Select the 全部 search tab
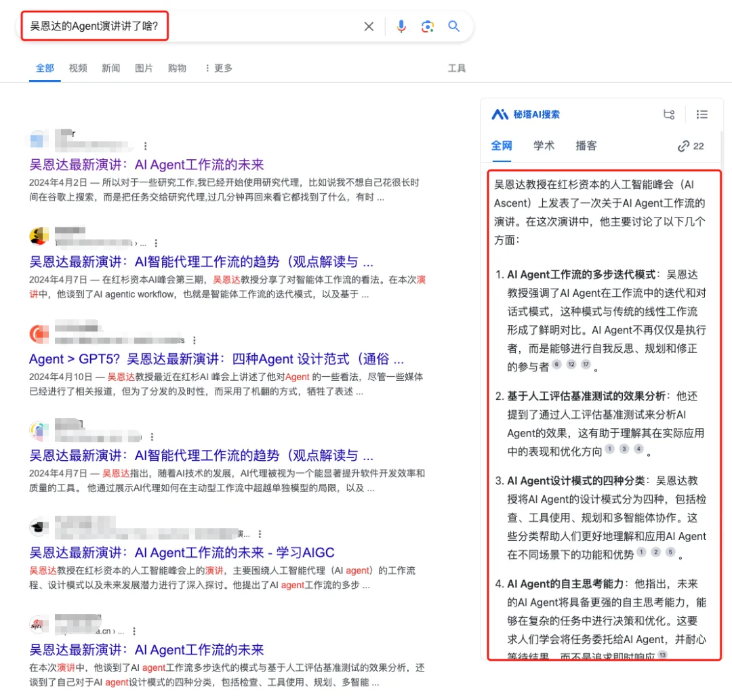Viewport: 732px width, 700px height. [45, 68]
